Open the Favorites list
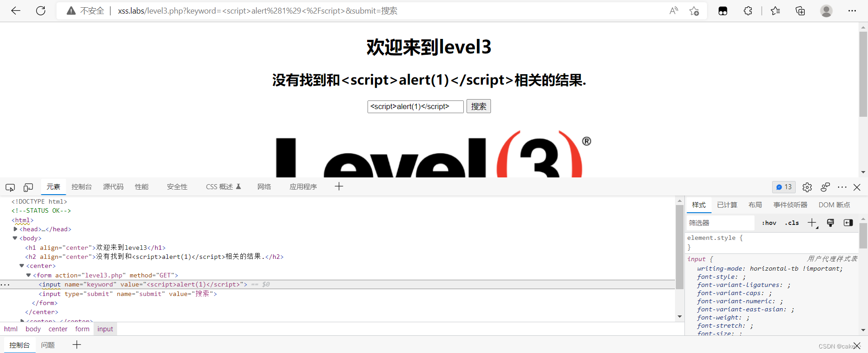 point(775,11)
